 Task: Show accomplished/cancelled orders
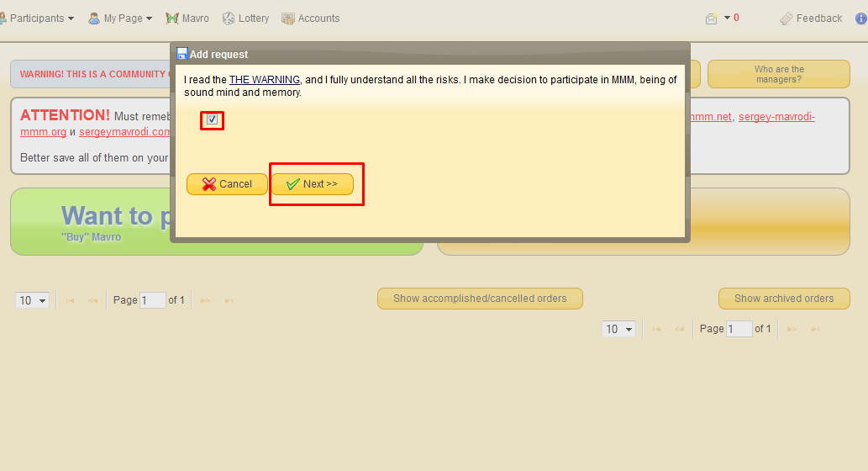480,299
